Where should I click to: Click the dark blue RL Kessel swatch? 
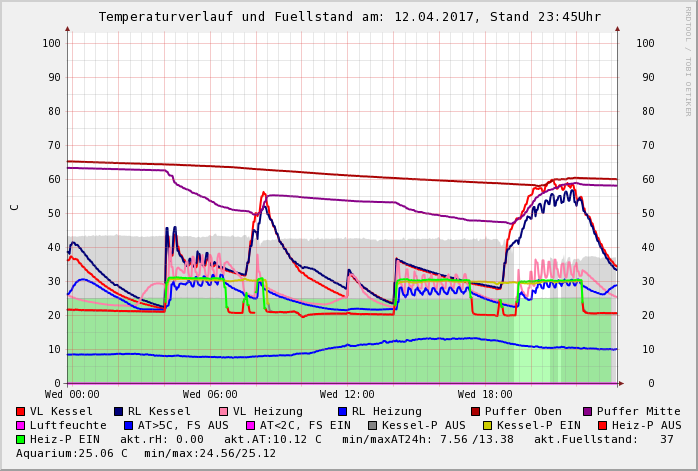pyautogui.click(x=118, y=411)
